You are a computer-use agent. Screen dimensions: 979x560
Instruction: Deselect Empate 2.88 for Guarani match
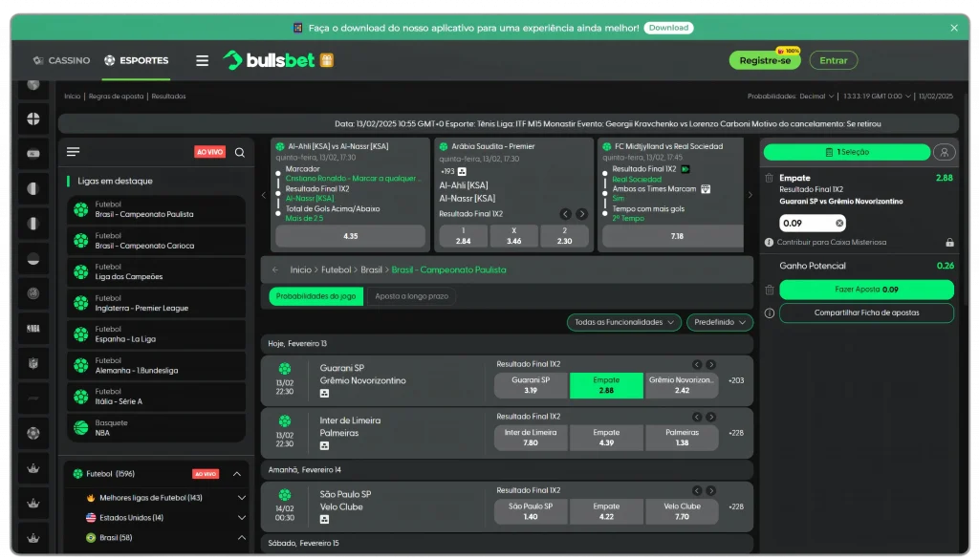point(606,385)
